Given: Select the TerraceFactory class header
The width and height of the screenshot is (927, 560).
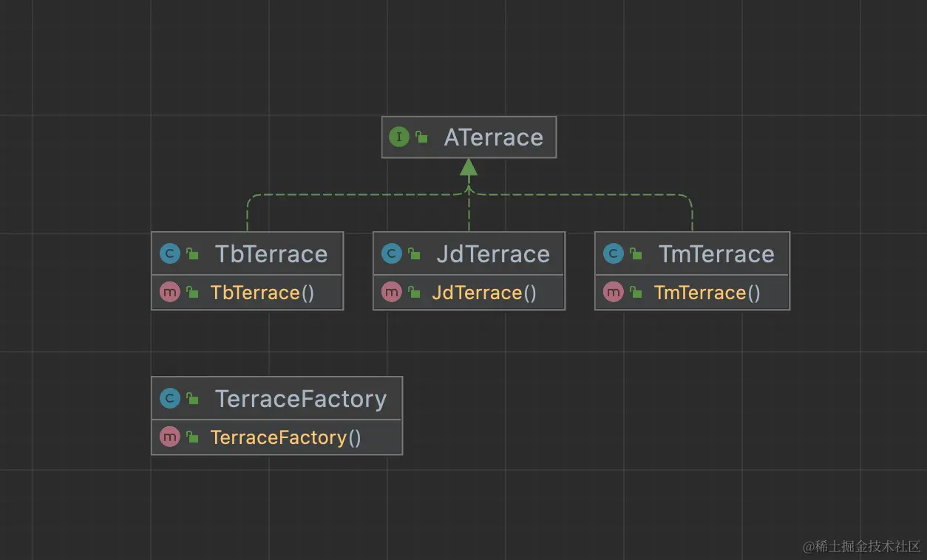Looking at the screenshot, I should pos(276,399).
